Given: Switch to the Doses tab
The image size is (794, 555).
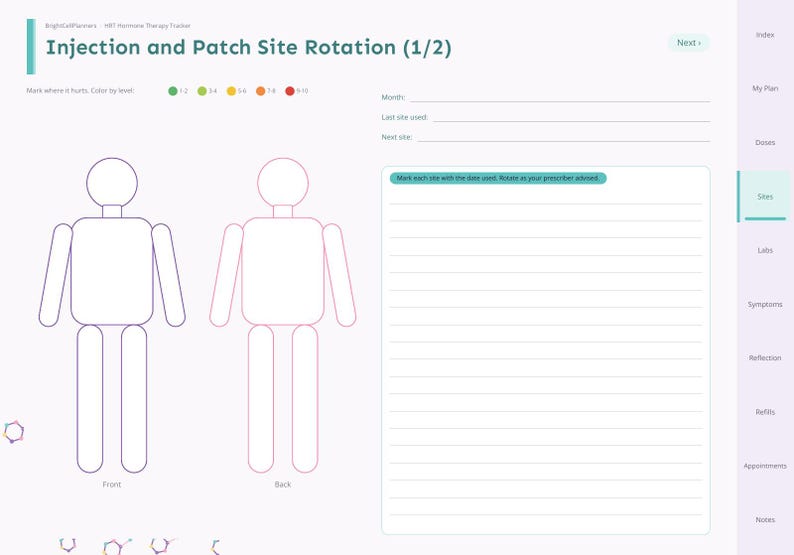Looking at the screenshot, I should (x=765, y=143).
